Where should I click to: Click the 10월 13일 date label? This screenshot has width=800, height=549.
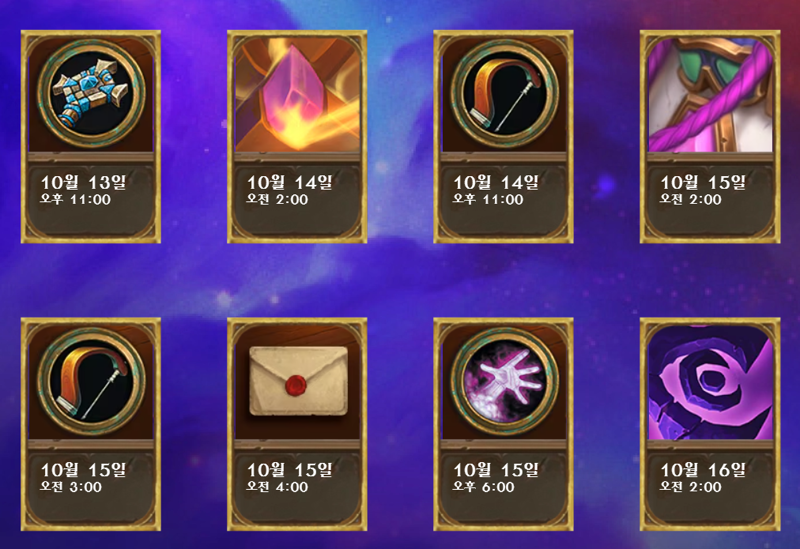click(83, 182)
